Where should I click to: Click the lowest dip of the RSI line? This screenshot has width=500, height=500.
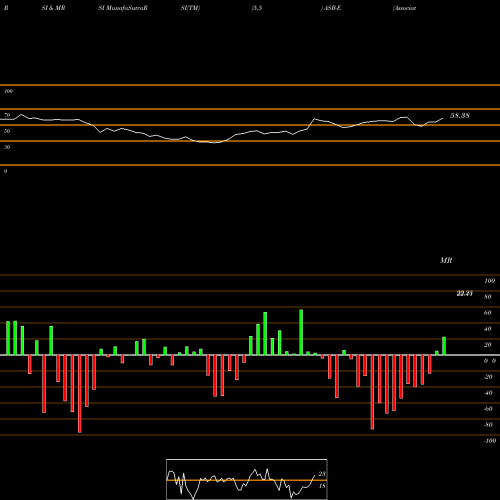214,142
